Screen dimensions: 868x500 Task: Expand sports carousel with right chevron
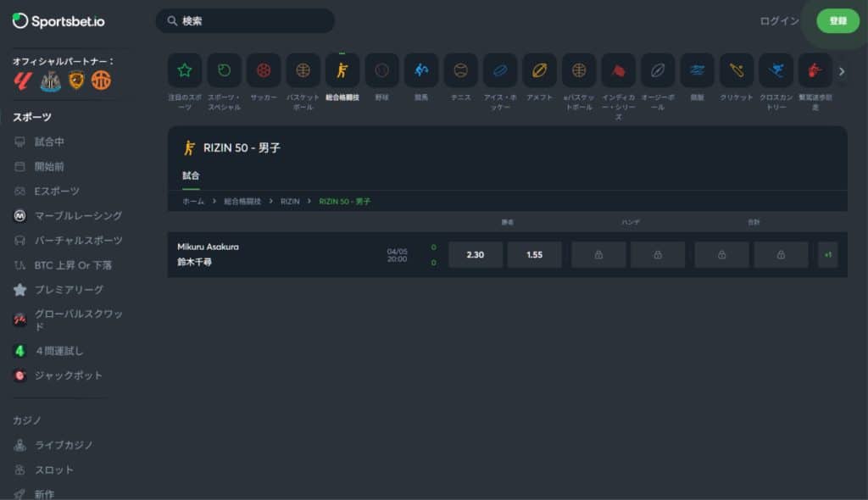(x=842, y=71)
